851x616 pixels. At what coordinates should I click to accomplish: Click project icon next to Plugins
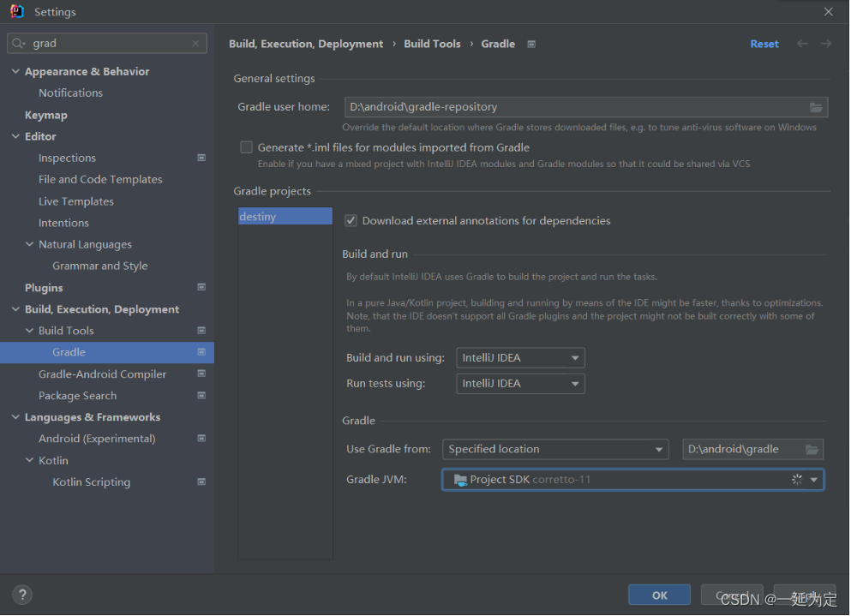tap(201, 287)
